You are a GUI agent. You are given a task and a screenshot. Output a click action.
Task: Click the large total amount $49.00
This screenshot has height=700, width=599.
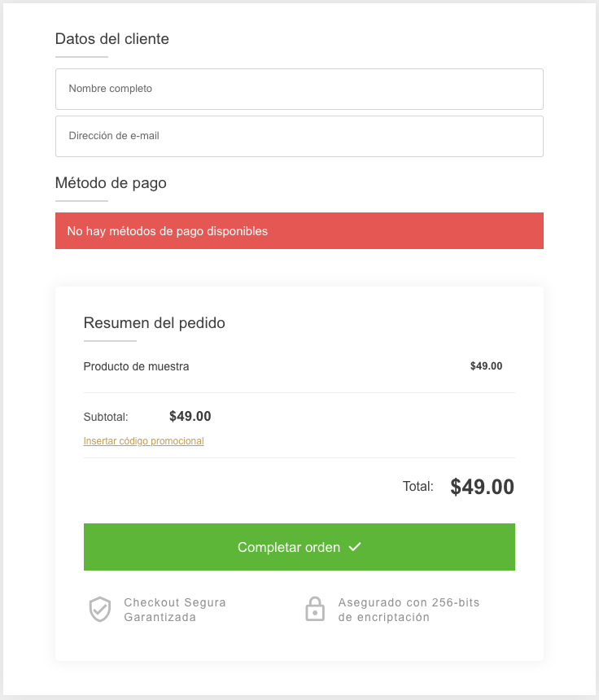(x=482, y=487)
